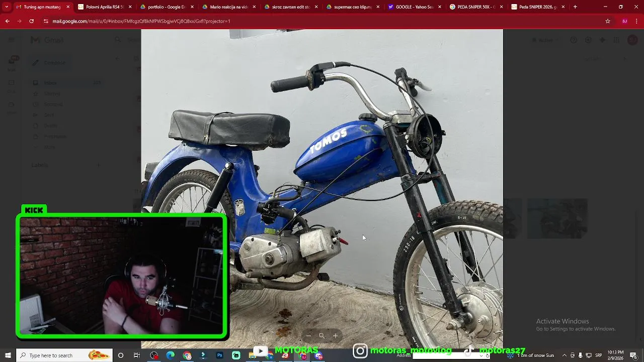Zoom out the image with minus button
This screenshot has height=362, width=644.
coord(308,336)
